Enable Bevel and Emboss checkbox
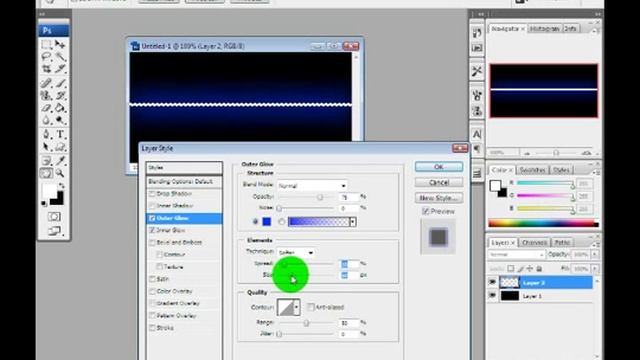The image size is (640, 360). pyautogui.click(x=152, y=242)
